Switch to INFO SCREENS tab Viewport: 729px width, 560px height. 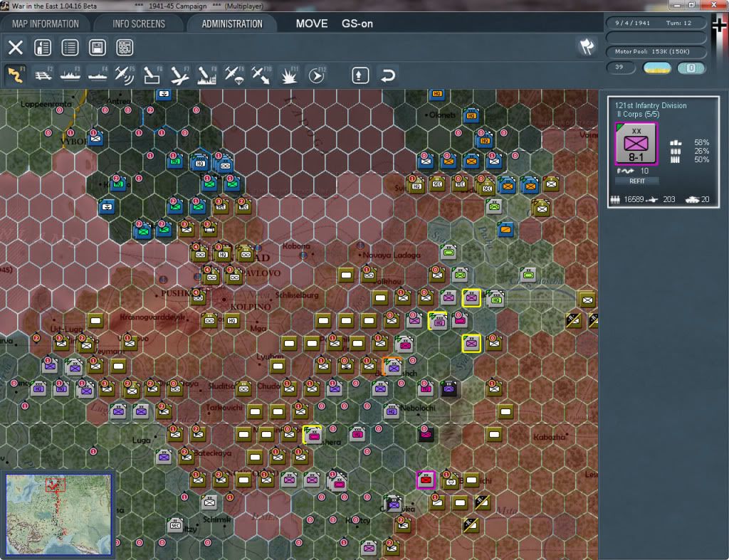coord(139,23)
